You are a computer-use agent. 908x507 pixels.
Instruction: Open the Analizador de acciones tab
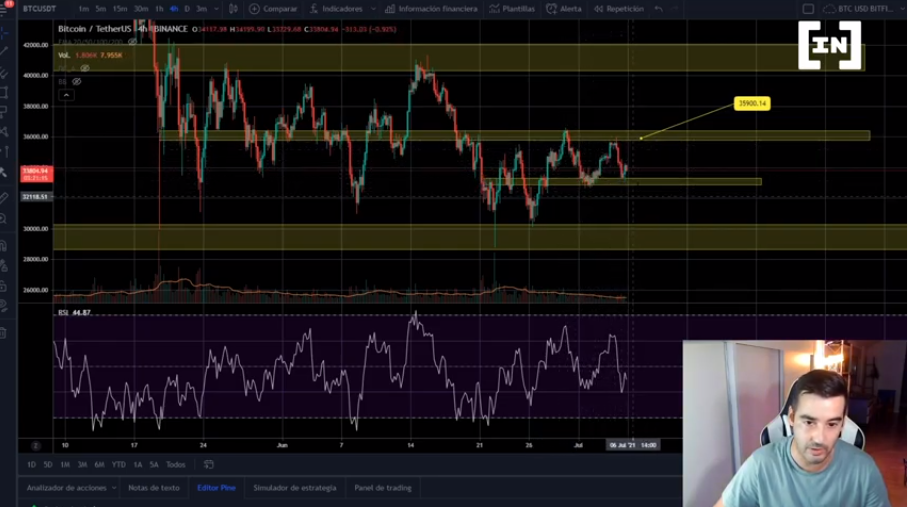(67, 488)
